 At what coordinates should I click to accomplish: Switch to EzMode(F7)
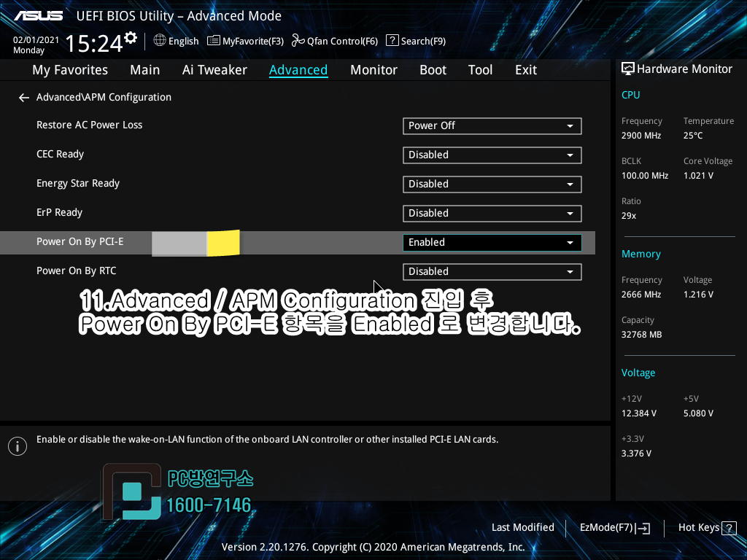click(x=614, y=528)
